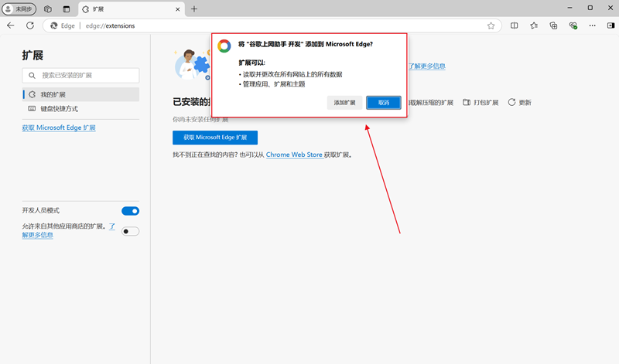Open the unsynced profile button
Image resolution: width=619 pixels, height=364 pixels.
click(20, 9)
